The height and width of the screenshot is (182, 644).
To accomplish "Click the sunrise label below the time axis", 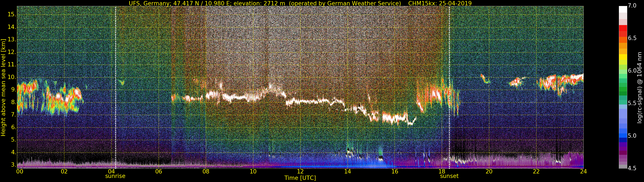I will pyautogui.click(x=115, y=176).
